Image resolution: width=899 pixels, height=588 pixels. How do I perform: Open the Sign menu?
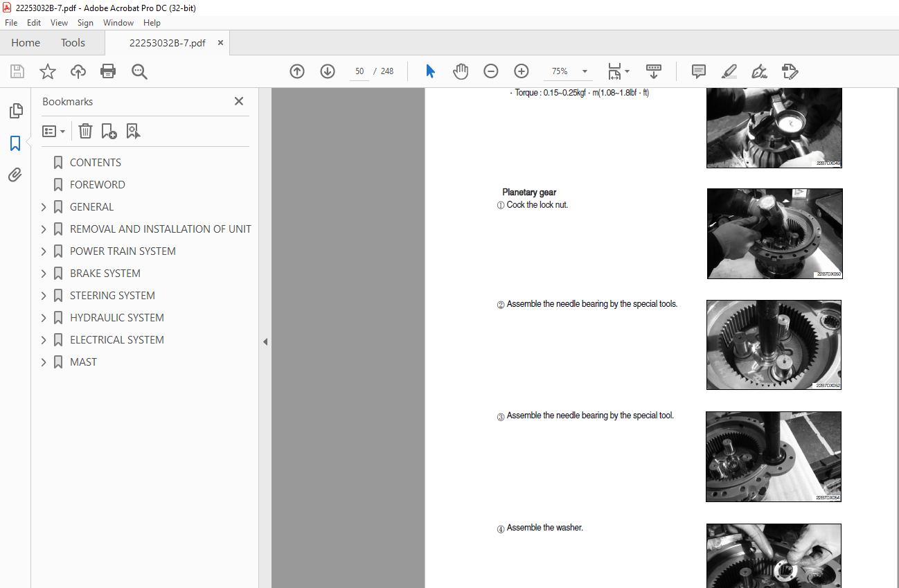(85, 23)
